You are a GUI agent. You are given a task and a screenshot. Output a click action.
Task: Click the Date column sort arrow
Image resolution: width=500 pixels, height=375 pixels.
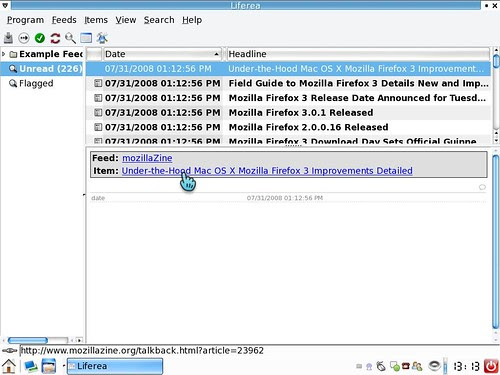216,54
